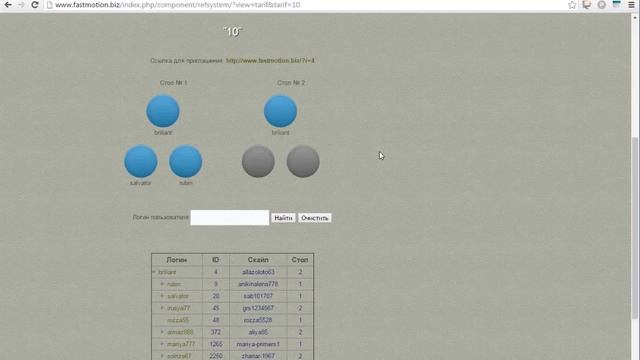Expand the manya777 row
This screenshot has height=360, width=640.
[162, 344]
